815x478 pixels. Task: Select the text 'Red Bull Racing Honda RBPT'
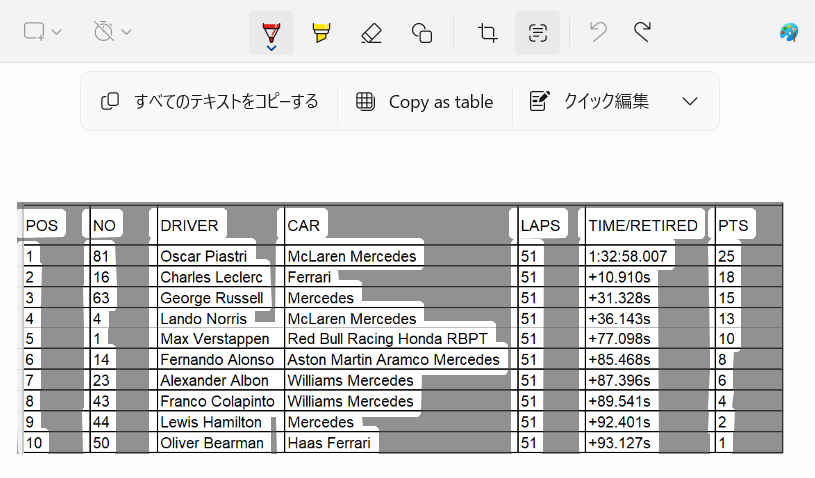point(388,339)
